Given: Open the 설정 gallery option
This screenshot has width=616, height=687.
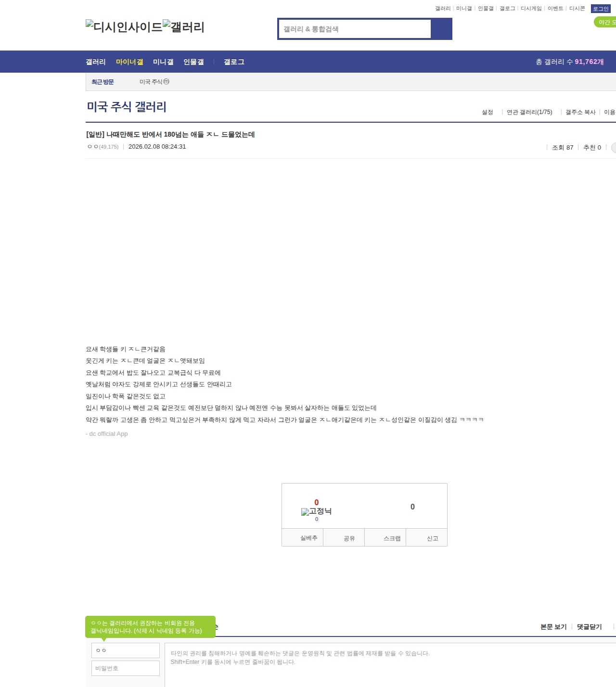Looking at the screenshot, I should tap(488, 112).
